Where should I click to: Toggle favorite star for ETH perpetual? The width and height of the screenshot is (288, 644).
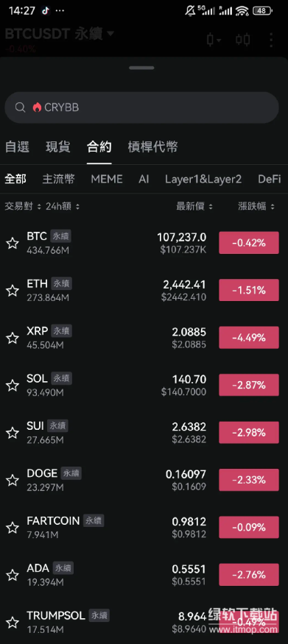pyautogui.click(x=13, y=291)
